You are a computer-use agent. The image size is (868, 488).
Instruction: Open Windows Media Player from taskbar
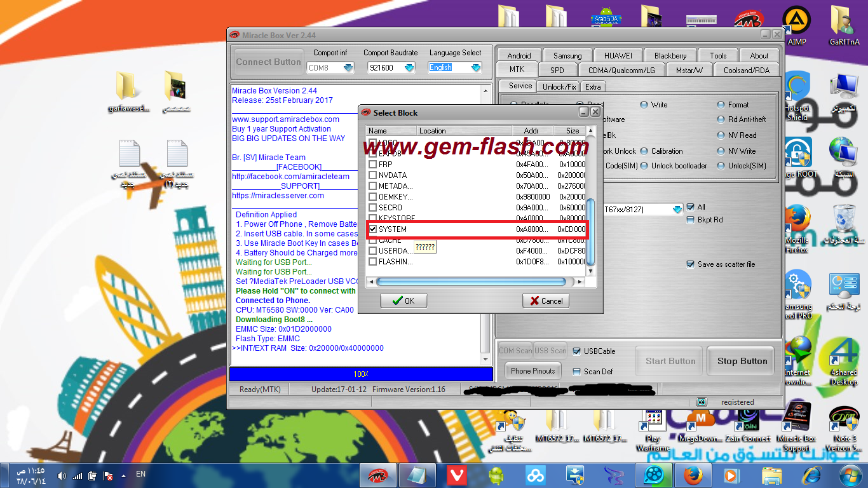pyautogui.click(x=731, y=475)
